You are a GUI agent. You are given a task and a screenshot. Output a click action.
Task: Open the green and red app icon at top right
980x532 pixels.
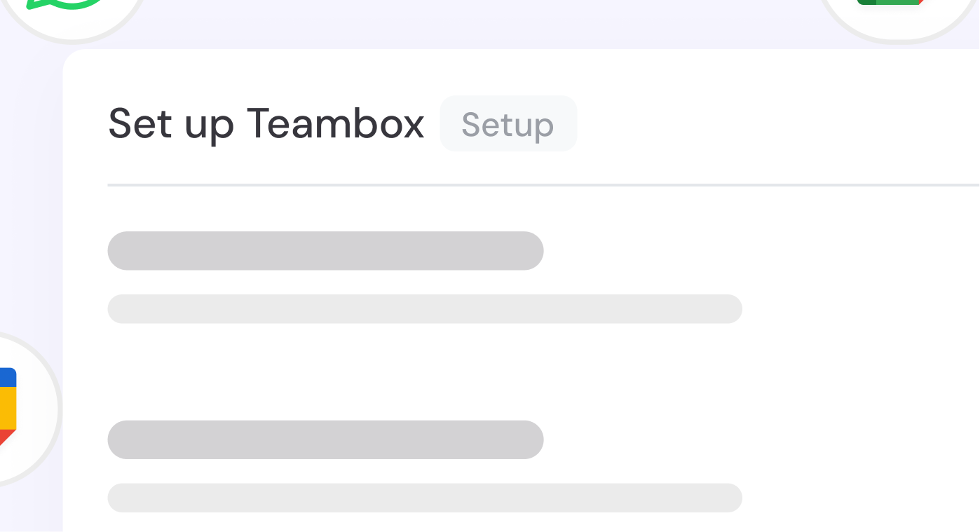pyautogui.click(x=889, y=3)
